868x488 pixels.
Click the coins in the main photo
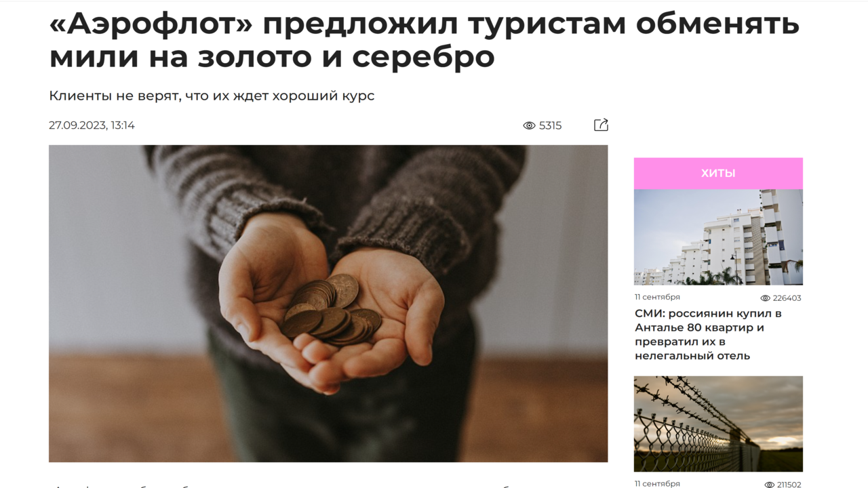coord(332,310)
